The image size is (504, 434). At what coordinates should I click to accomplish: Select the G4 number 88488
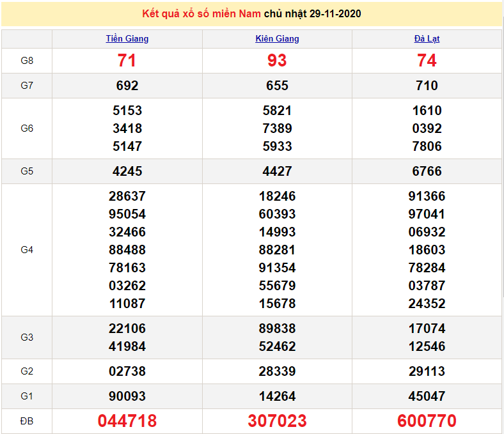click(x=127, y=250)
